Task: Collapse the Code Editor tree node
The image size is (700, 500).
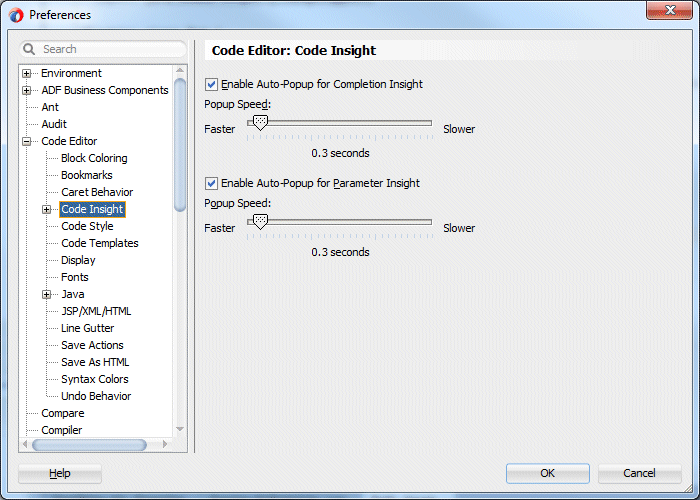Action: [26, 142]
